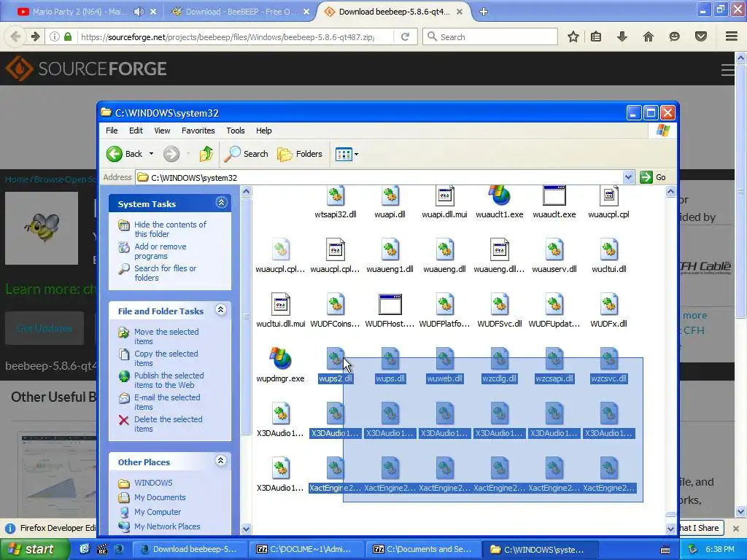This screenshot has width=747, height=560.
Task: Select the WUDFHost file icon
Action: click(390, 305)
